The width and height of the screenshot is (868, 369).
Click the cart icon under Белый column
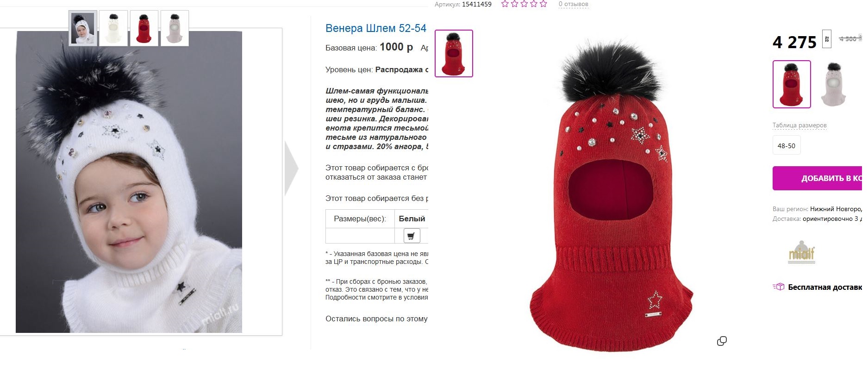(x=411, y=236)
